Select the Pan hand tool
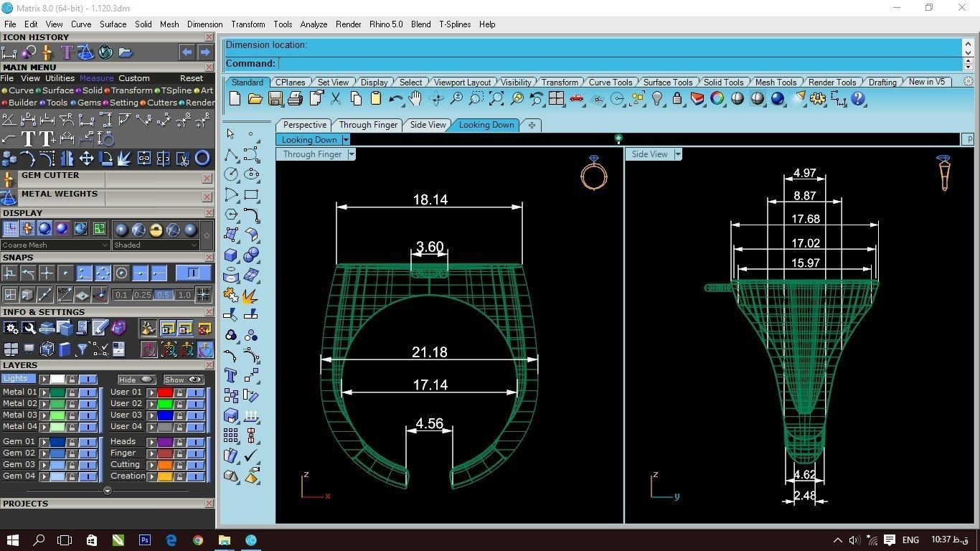Screen dimensions: 980x551 (x=415, y=99)
